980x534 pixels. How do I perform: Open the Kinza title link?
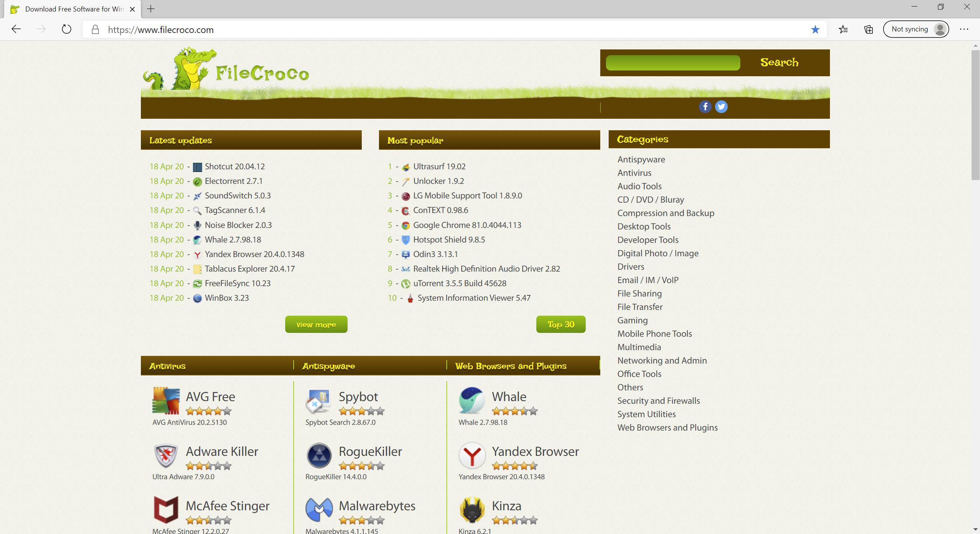[506, 506]
